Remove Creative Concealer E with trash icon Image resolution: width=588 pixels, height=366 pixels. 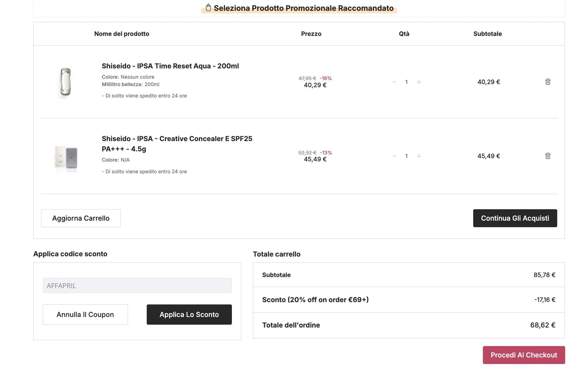click(x=548, y=156)
